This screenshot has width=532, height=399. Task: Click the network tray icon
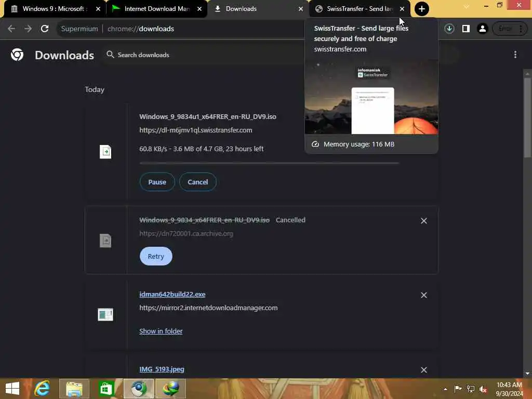tap(471, 389)
